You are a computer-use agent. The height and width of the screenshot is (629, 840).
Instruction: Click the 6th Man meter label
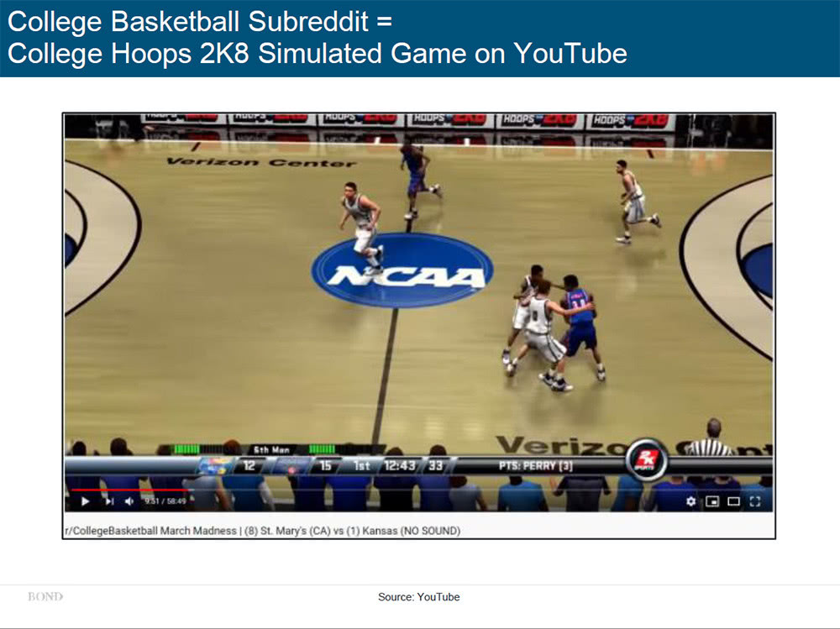[271, 450]
